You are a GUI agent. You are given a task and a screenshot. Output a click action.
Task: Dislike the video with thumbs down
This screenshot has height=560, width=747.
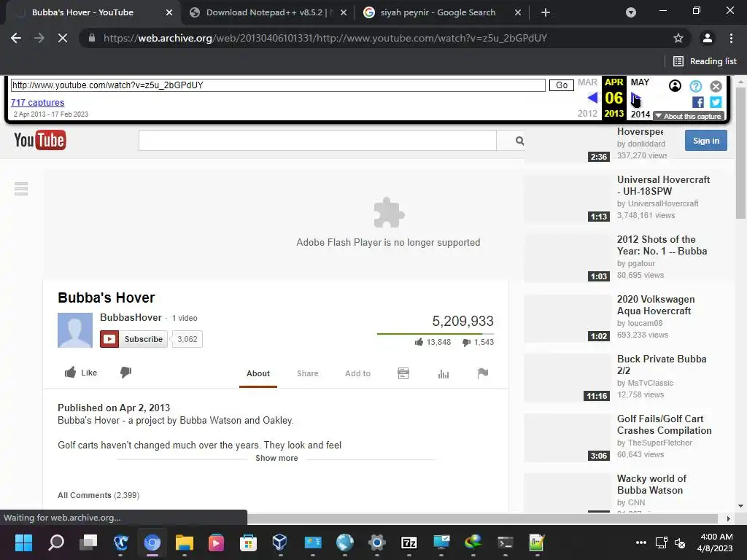(125, 373)
